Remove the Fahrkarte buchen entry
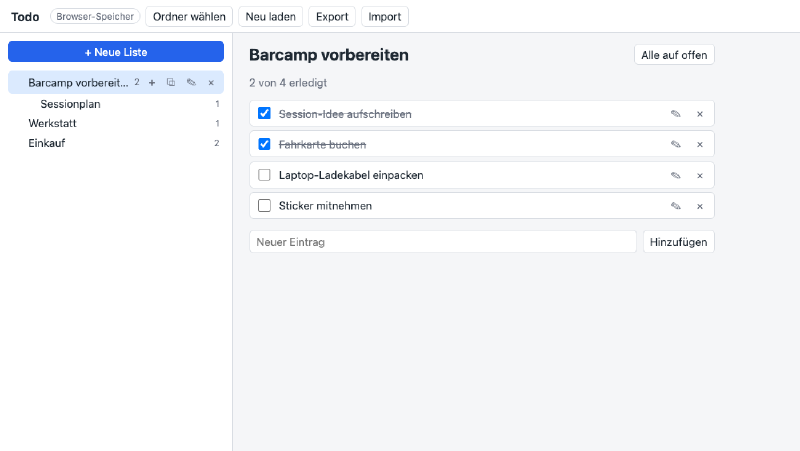This screenshot has height=451, width=800. 700,144
